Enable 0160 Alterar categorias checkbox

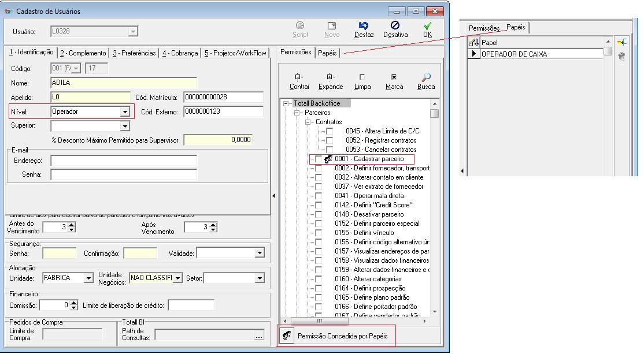click(x=319, y=279)
